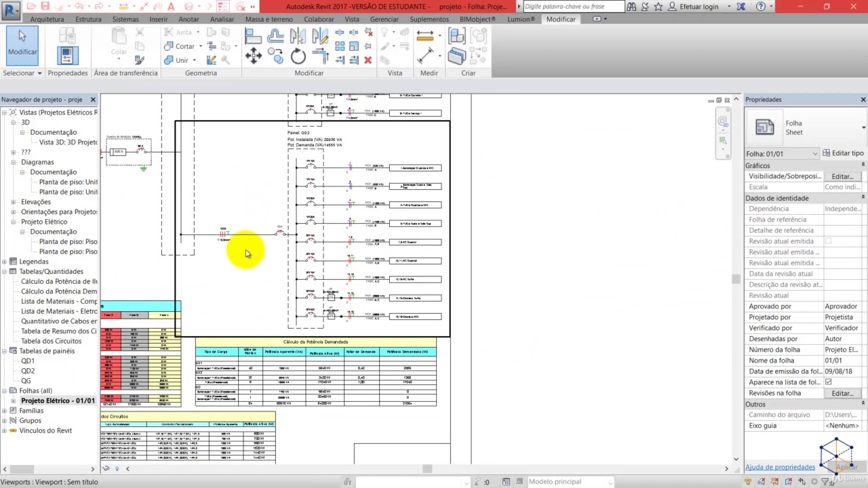Click the Offset tool icon

pyautogui.click(x=275, y=37)
